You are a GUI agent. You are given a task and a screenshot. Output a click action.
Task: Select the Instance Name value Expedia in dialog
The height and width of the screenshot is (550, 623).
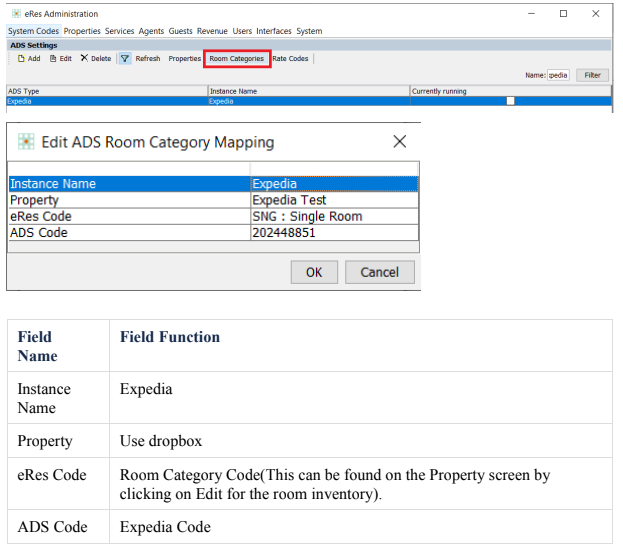pyautogui.click(x=335, y=184)
